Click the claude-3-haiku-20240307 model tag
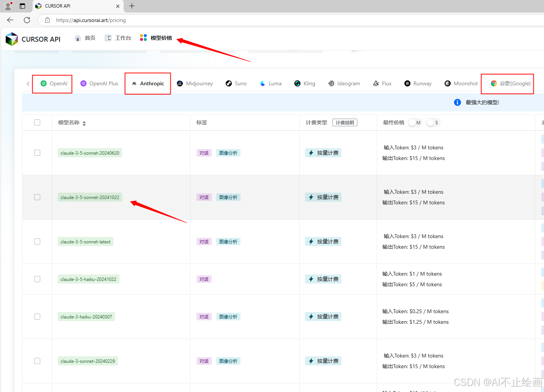The height and width of the screenshot is (392, 544). point(86,317)
